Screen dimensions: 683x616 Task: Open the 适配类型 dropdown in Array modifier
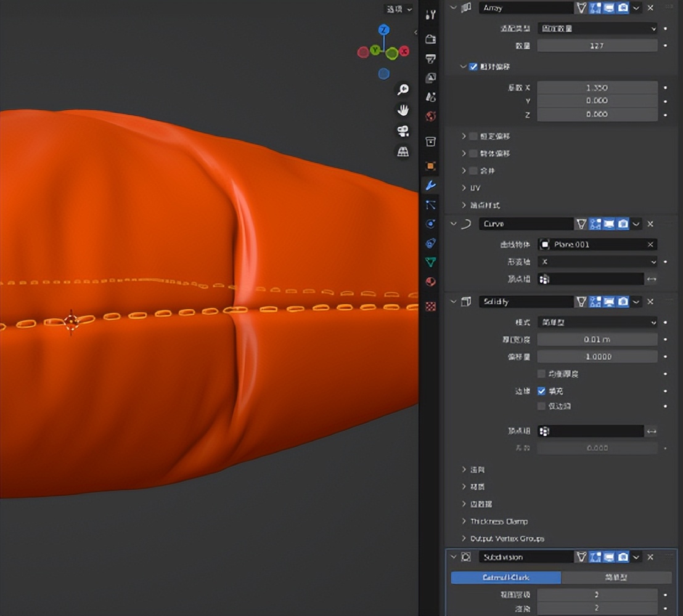click(x=596, y=28)
